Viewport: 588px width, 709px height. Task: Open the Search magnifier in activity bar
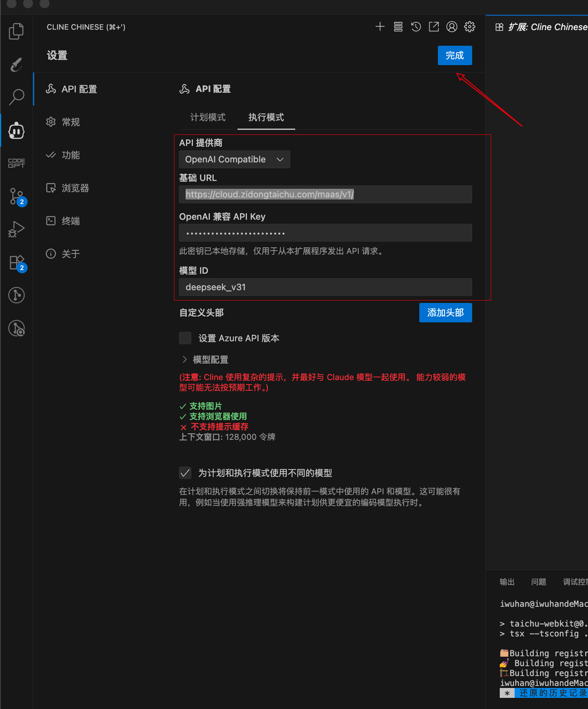tap(17, 97)
